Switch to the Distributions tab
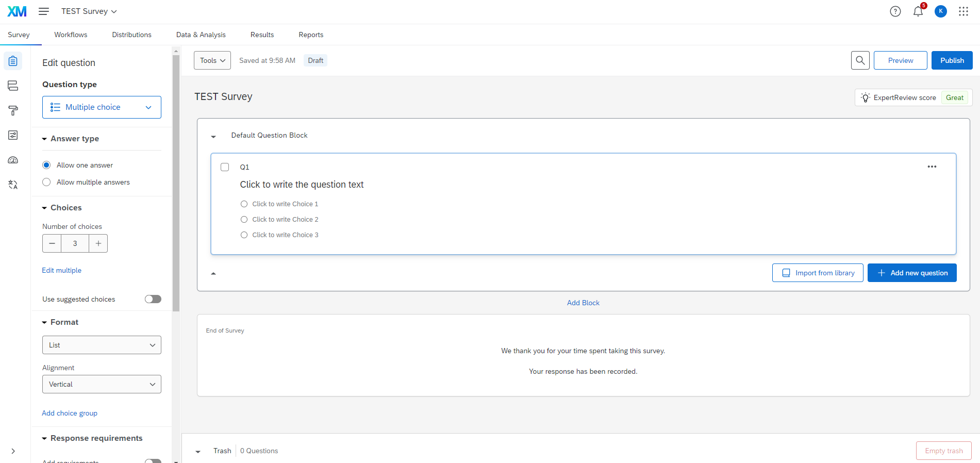980x463 pixels. [131, 35]
